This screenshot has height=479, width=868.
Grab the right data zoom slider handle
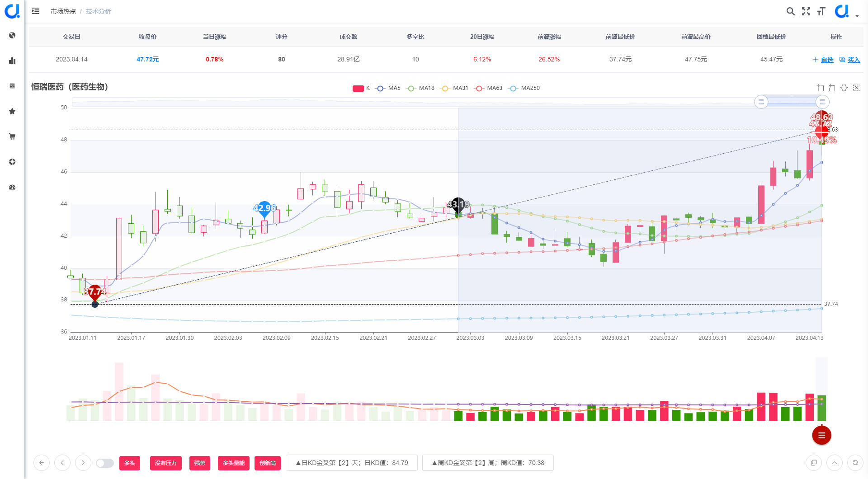click(822, 102)
